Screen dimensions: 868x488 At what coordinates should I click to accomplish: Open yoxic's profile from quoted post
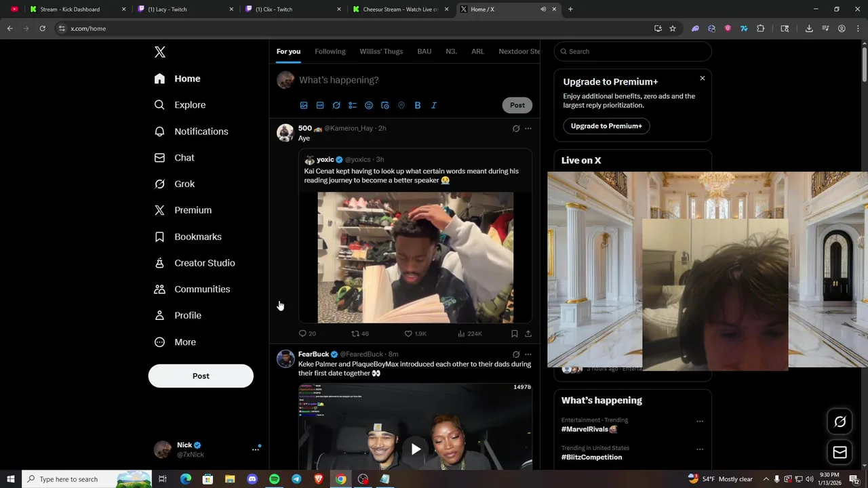coord(325,160)
